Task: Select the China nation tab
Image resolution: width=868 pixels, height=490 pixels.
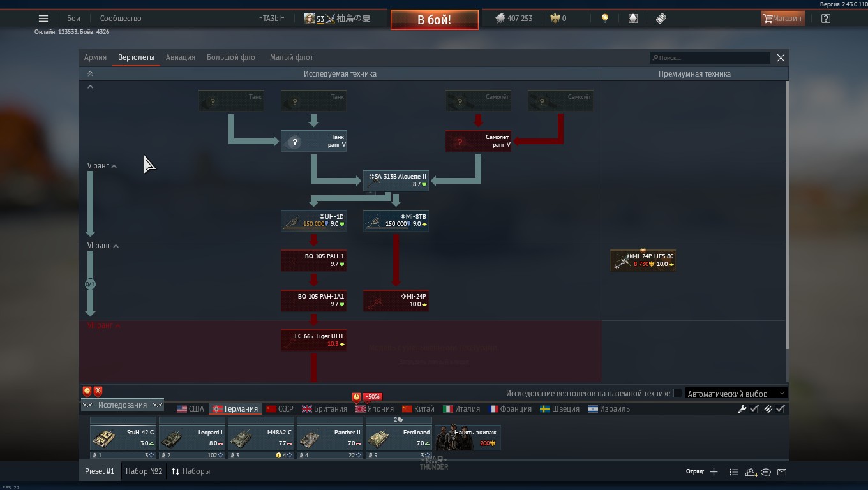Action: point(418,409)
